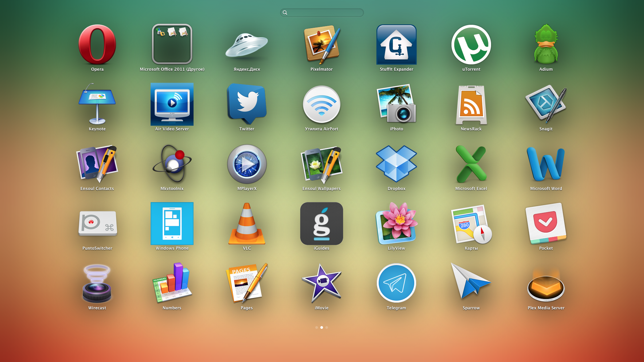Navigate to first Launchpad page dot
The image size is (644, 362).
tap(316, 327)
